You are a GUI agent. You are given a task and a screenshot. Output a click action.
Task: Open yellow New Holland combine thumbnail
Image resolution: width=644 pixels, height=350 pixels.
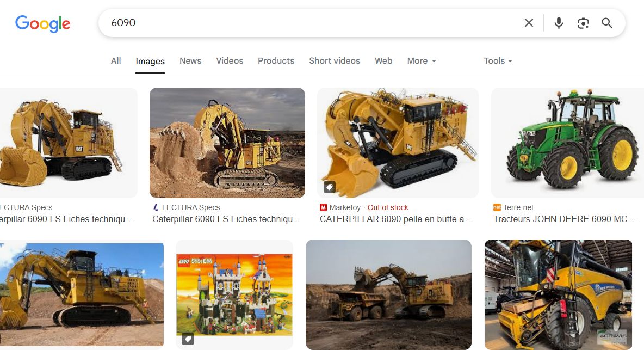pyautogui.click(x=559, y=294)
